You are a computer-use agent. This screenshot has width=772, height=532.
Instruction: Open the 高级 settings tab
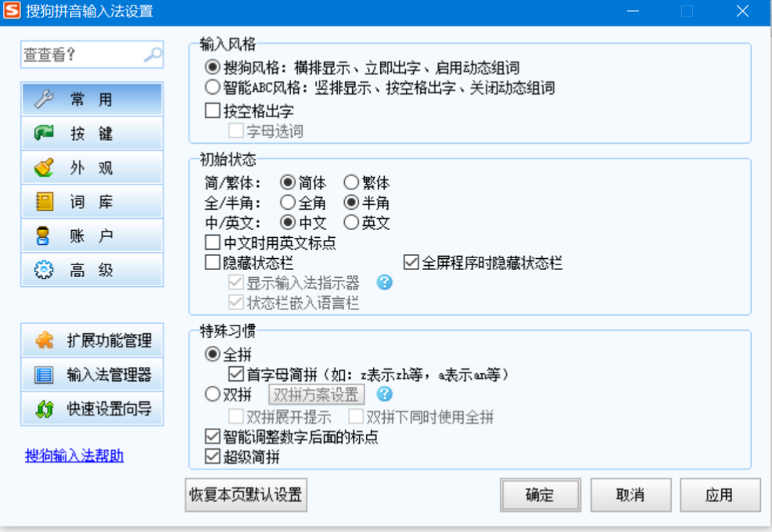tap(92, 269)
